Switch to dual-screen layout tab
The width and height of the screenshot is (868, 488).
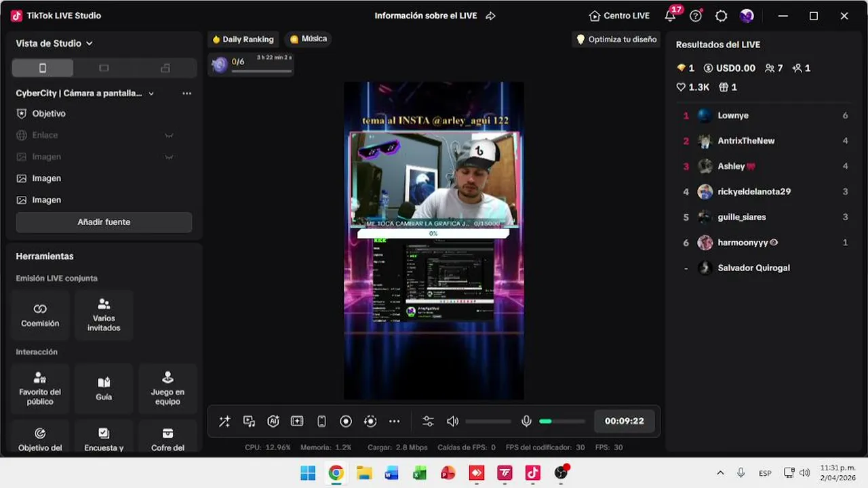tap(165, 68)
